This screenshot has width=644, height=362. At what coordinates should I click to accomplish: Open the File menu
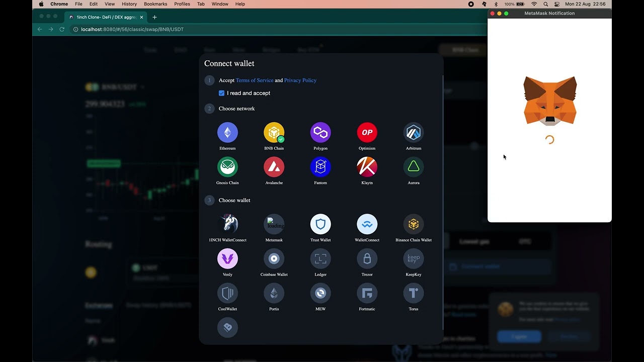[x=78, y=4]
